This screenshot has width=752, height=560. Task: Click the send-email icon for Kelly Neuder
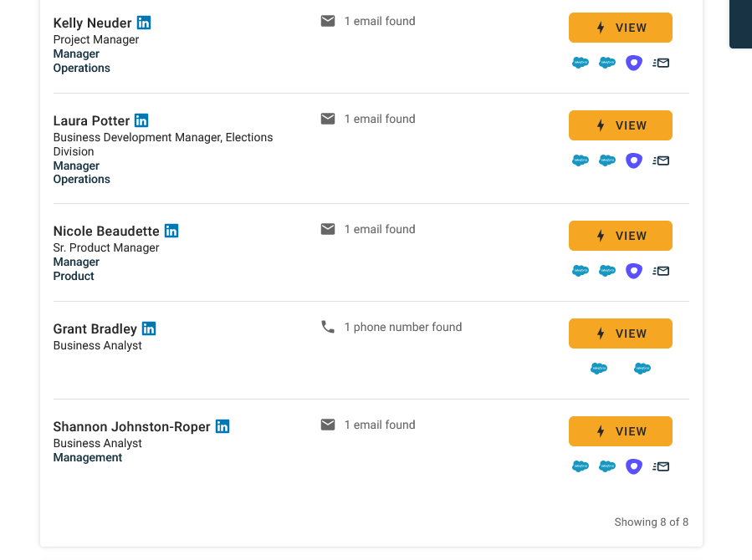point(661,63)
